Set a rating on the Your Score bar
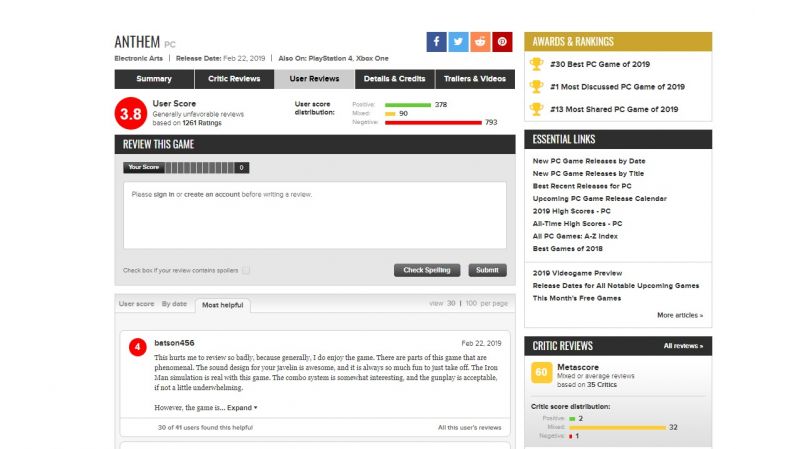The image size is (800, 449). 199,167
